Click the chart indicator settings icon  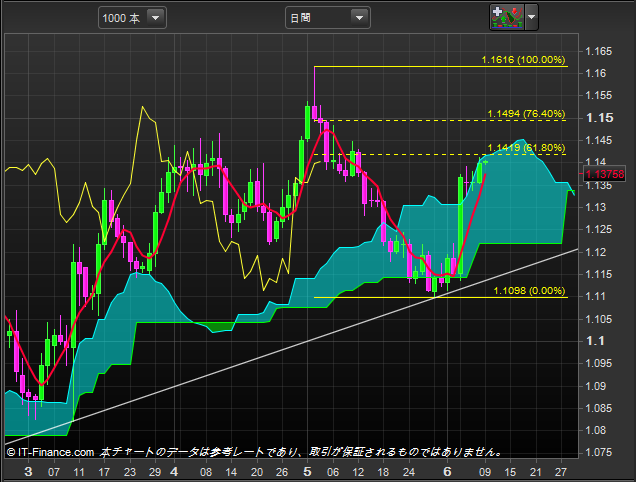tap(507, 17)
